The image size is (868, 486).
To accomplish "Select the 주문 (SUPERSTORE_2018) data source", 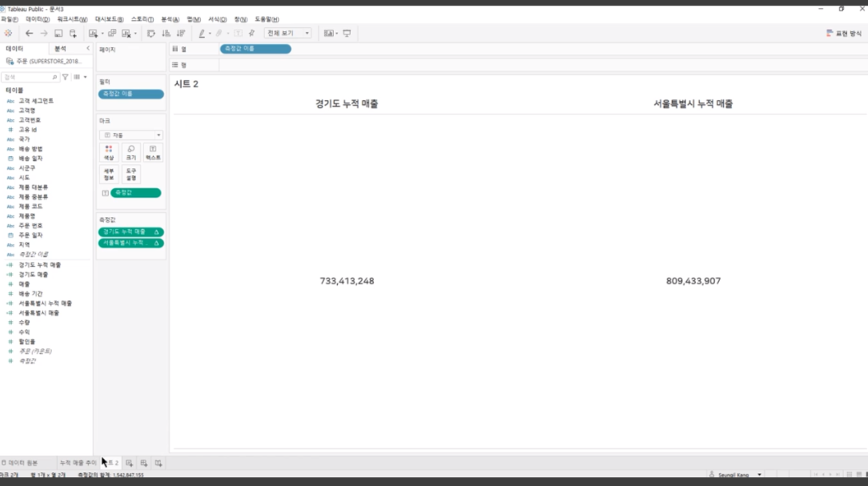I will (x=44, y=61).
